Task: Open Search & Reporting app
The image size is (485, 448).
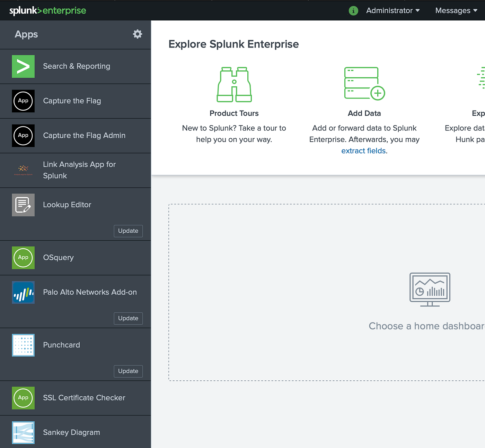Action: pyautogui.click(x=77, y=66)
